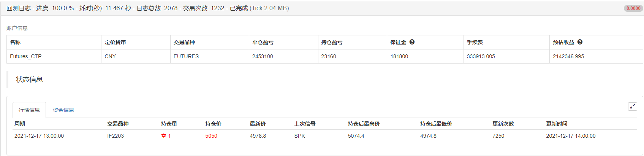Select the 行情信息 tab
This screenshot has height=156, width=644.
click(x=29, y=110)
